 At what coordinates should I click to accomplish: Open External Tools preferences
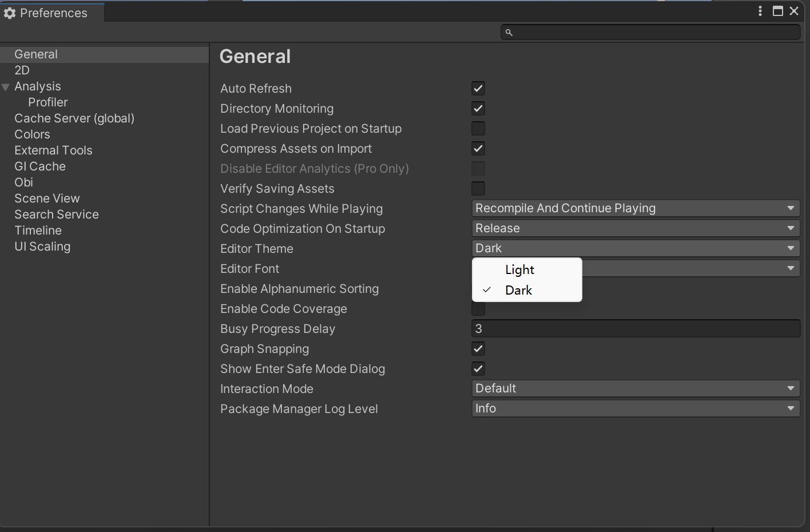click(x=53, y=150)
